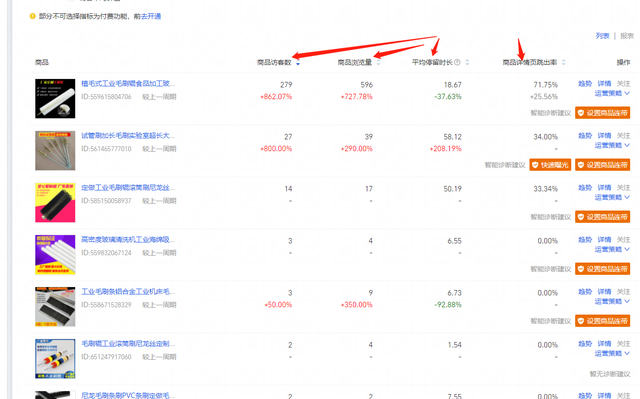
Task: View 详情 for the 34.00% bounce-rate row
Action: tap(604, 135)
